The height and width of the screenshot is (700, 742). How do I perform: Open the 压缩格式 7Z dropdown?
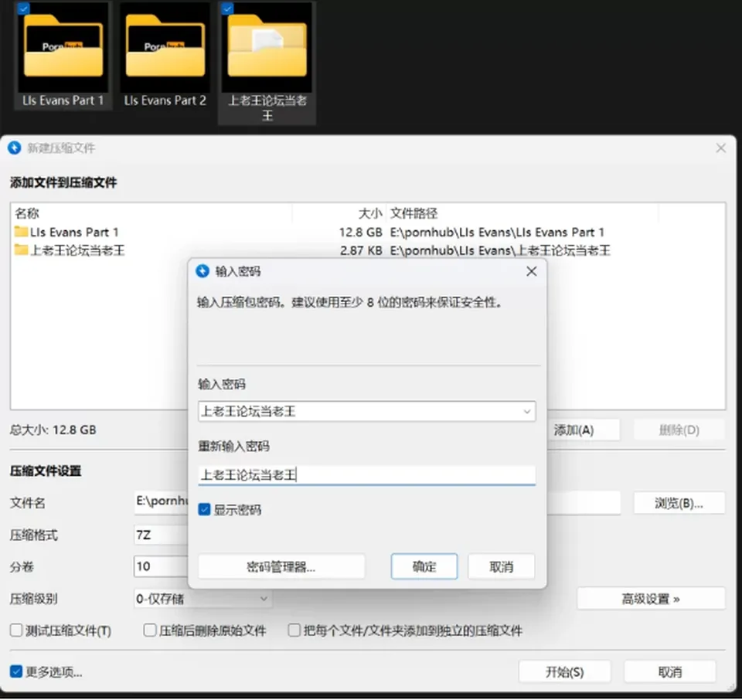point(161,535)
